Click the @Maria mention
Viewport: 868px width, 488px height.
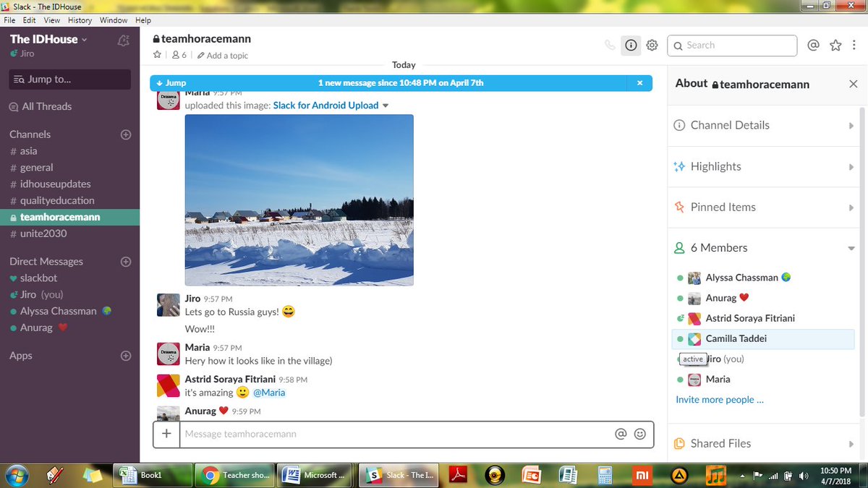(269, 393)
